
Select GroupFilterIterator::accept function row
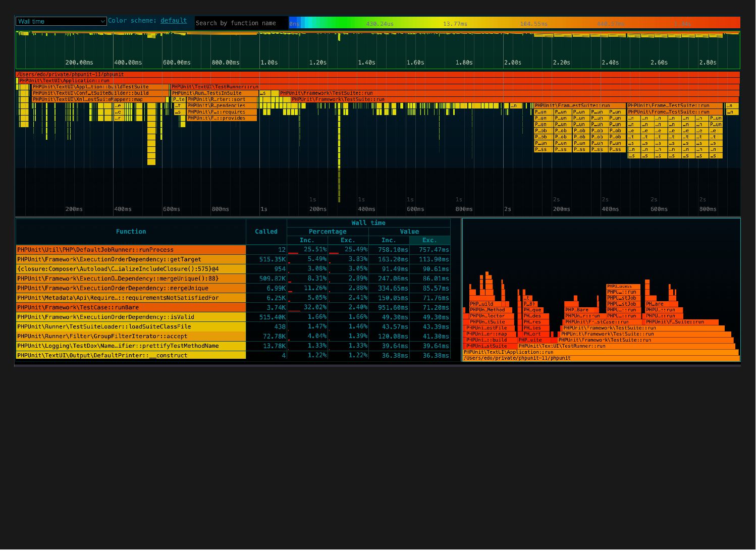coord(131,336)
